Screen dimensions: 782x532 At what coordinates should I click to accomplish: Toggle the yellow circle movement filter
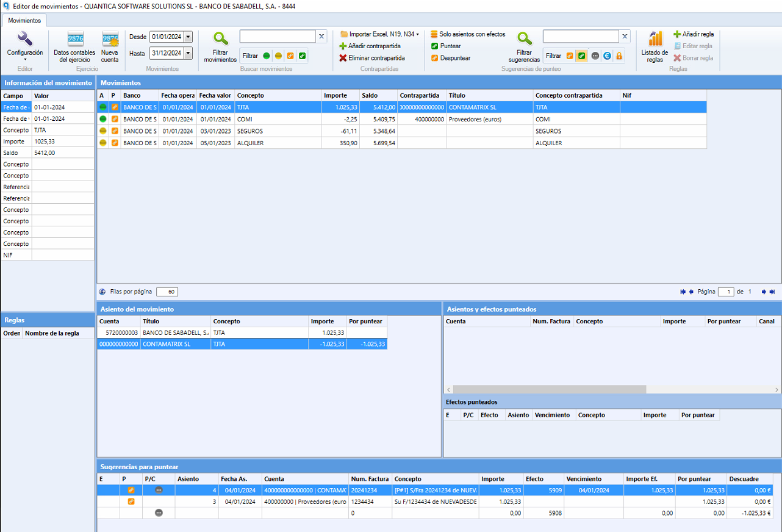278,56
